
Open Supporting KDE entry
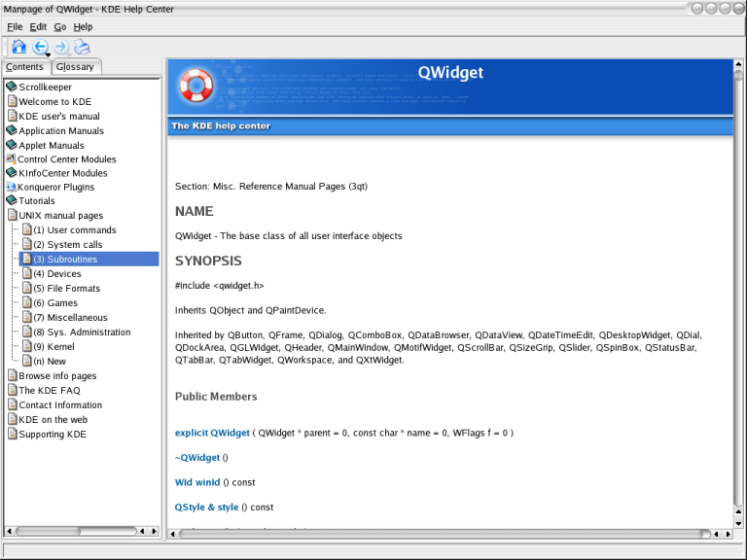[x=53, y=435]
